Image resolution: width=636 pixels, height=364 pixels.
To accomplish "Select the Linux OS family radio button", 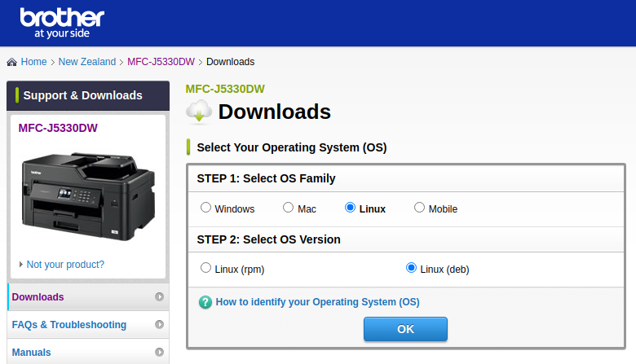I will coord(350,208).
